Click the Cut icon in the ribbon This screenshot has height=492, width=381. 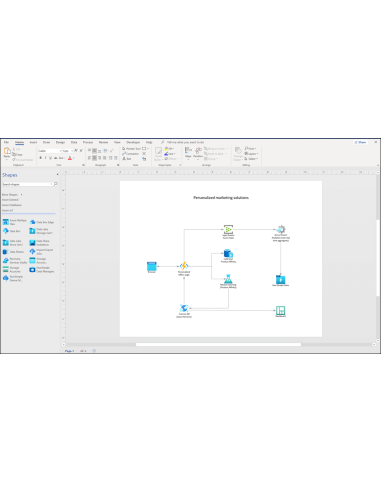[x=17, y=149]
